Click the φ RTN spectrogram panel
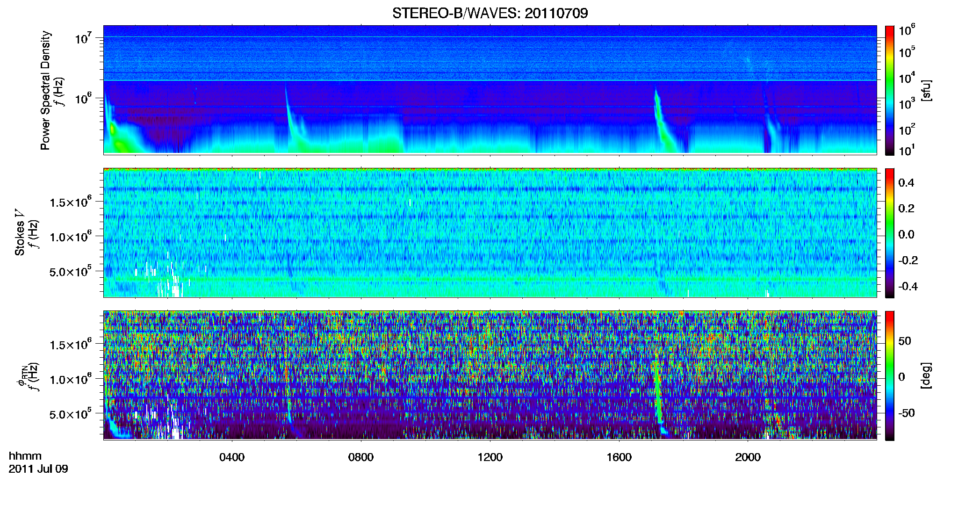980x505 pixels. click(490, 375)
